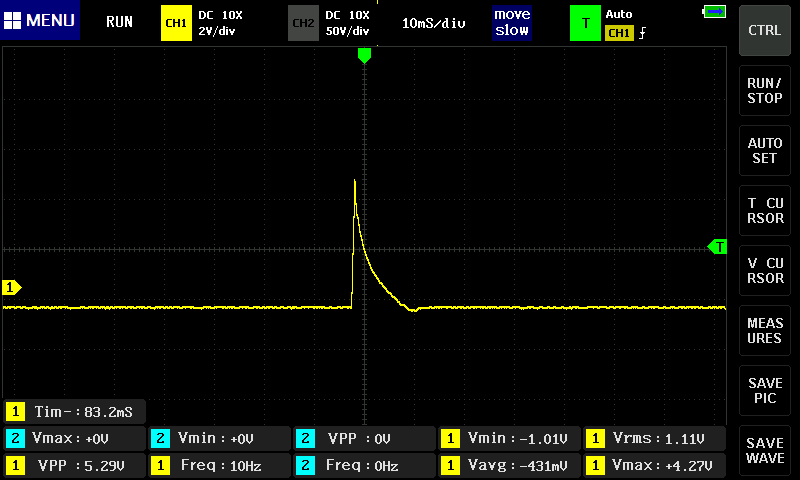This screenshot has width=800, height=480.
Task: Select the yellow CH1 channel indicator
Action: [x=176, y=22]
